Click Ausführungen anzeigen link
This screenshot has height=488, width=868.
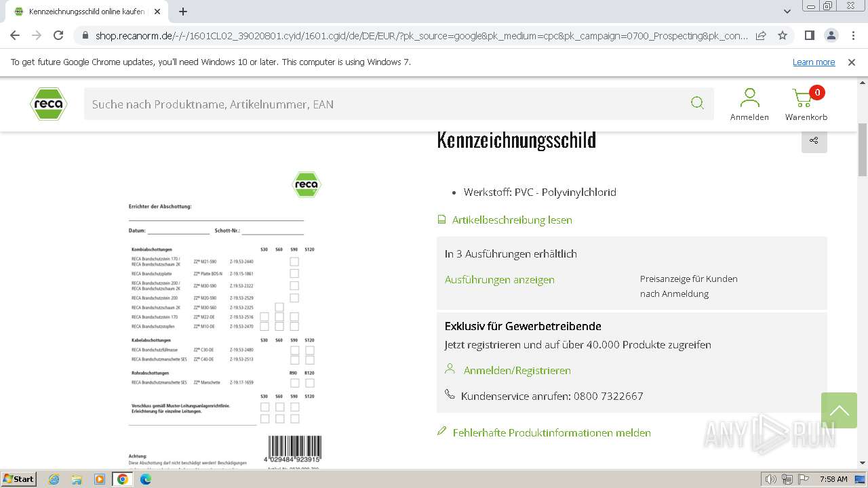500,279
